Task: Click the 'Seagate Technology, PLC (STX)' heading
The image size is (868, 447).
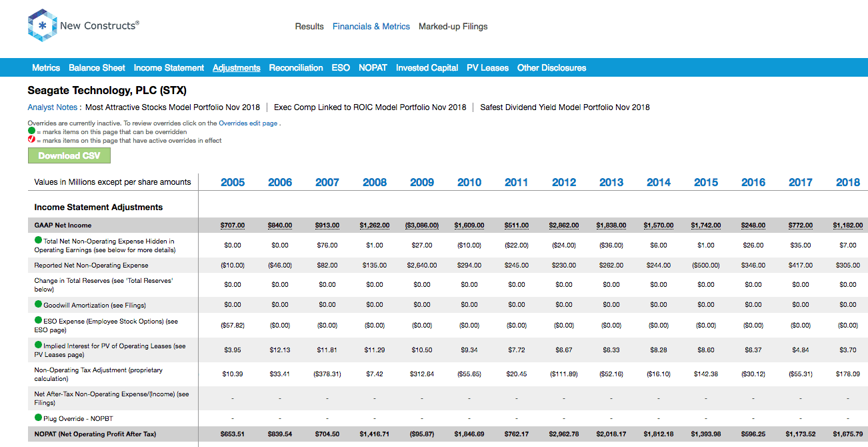Action: (107, 90)
